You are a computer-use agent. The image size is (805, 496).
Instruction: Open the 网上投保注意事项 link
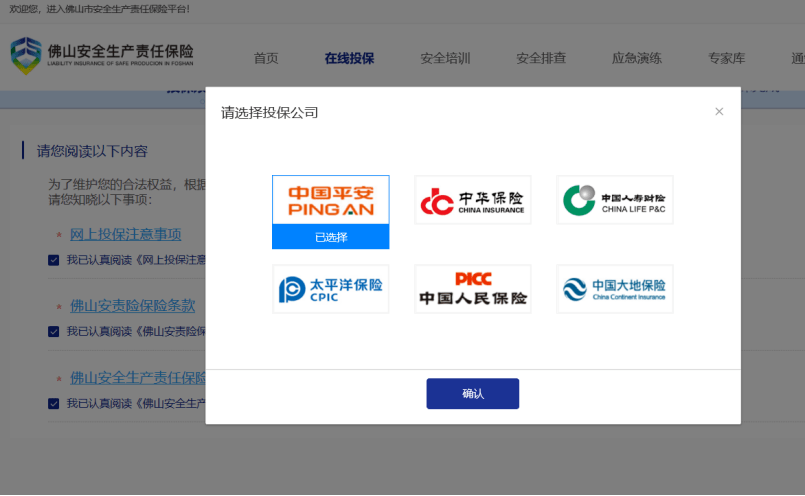coord(125,234)
